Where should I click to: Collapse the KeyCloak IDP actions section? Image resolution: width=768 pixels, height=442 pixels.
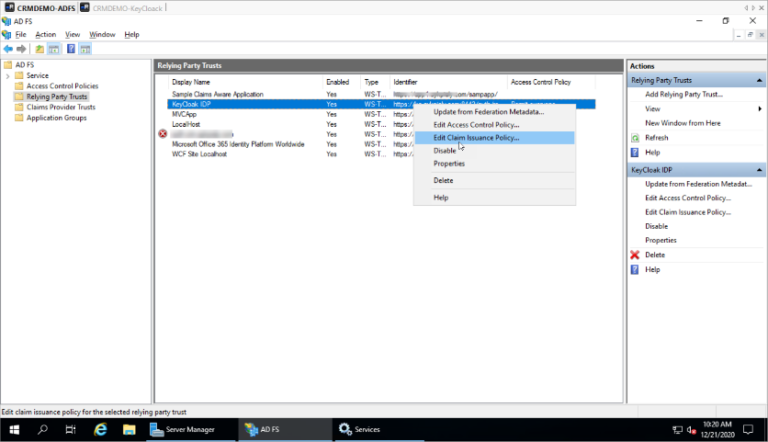pyautogui.click(x=758, y=170)
